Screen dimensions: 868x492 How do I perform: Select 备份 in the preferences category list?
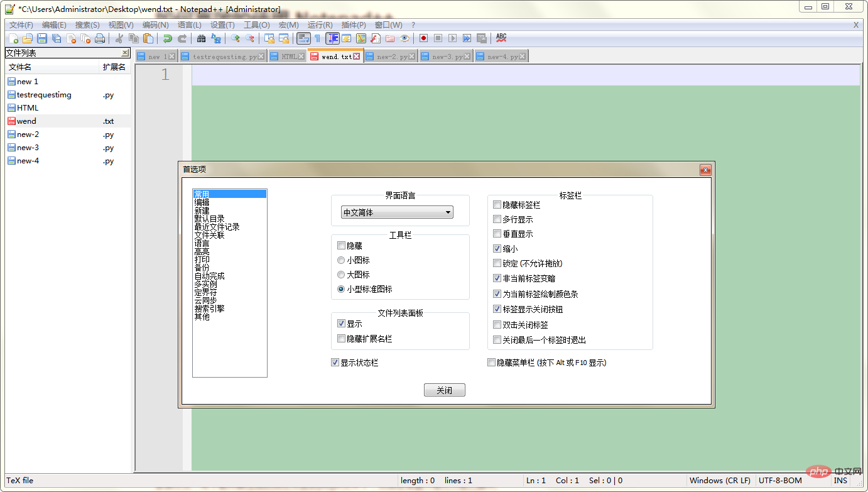point(202,267)
